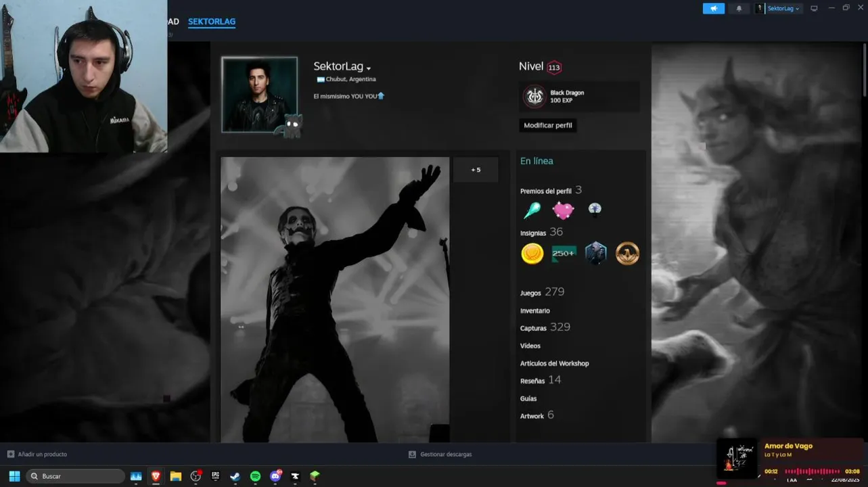Image resolution: width=868 pixels, height=487 pixels.
Task: Open Steam from taskbar
Action: 235,476
